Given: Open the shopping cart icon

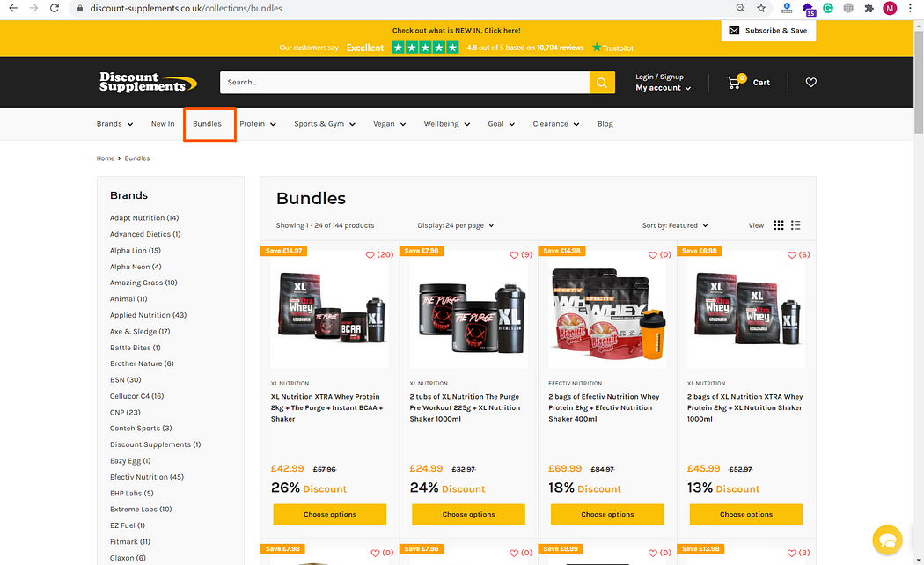Looking at the screenshot, I should [x=735, y=82].
